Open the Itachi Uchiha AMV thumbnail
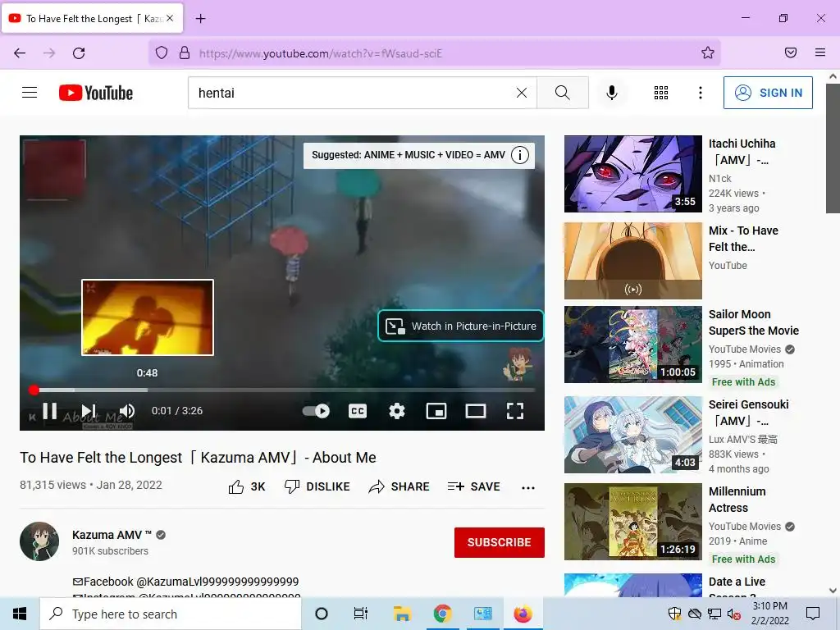840x630 pixels. click(632, 174)
